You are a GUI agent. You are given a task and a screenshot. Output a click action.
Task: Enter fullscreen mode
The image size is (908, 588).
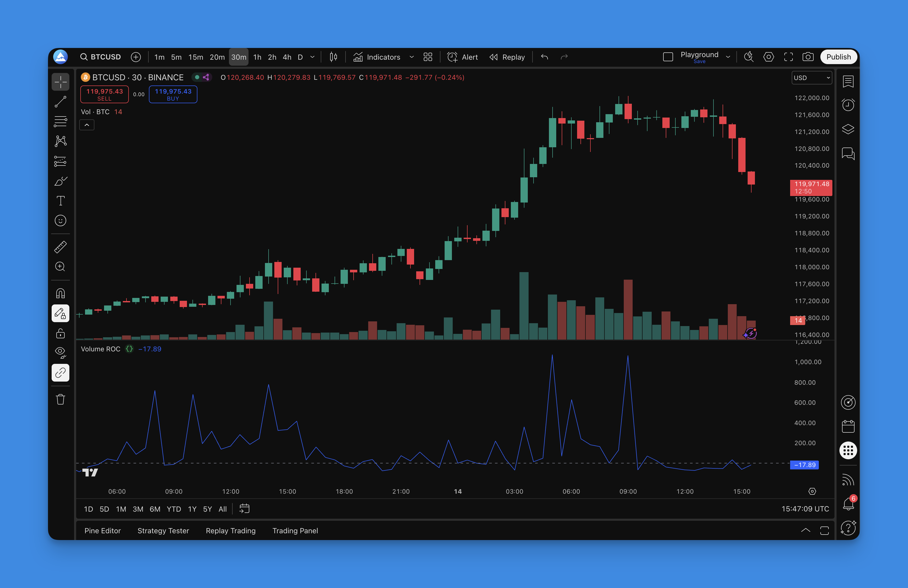[x=788, y=57]
